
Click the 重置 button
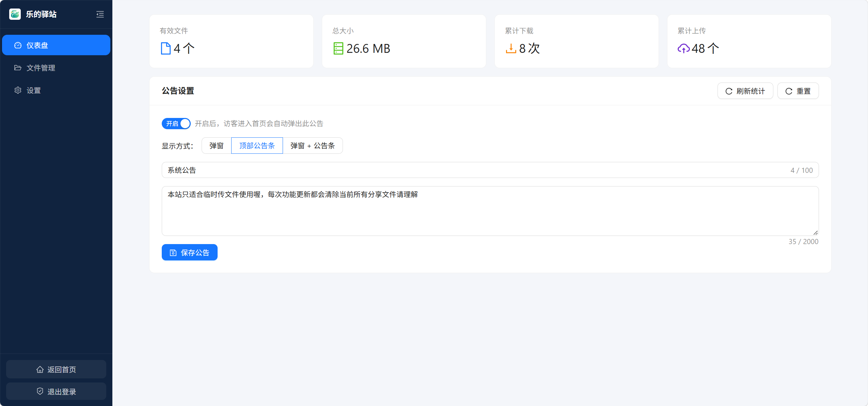coord(798,91)
